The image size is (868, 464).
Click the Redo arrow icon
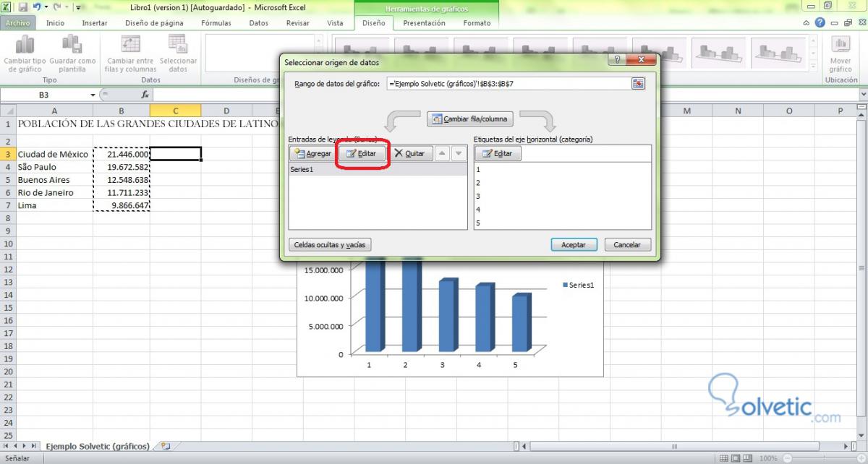tap(56, 7)
